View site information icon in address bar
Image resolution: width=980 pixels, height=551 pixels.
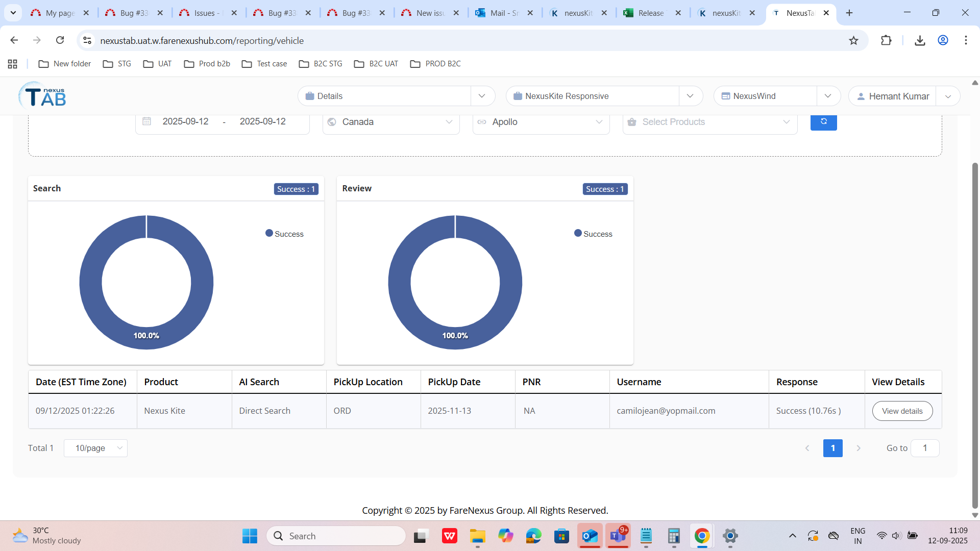(x=87, y=40)
